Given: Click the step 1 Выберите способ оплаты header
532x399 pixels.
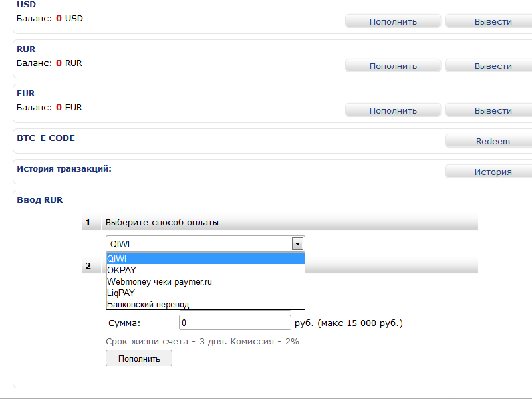Looking at the screenshot, I should click(162, 223).
